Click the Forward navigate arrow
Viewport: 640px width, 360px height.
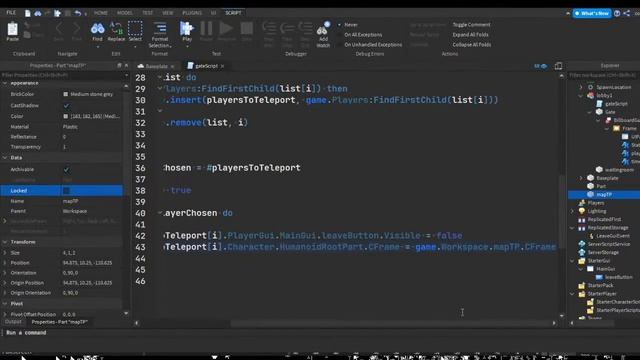(76, 29)
